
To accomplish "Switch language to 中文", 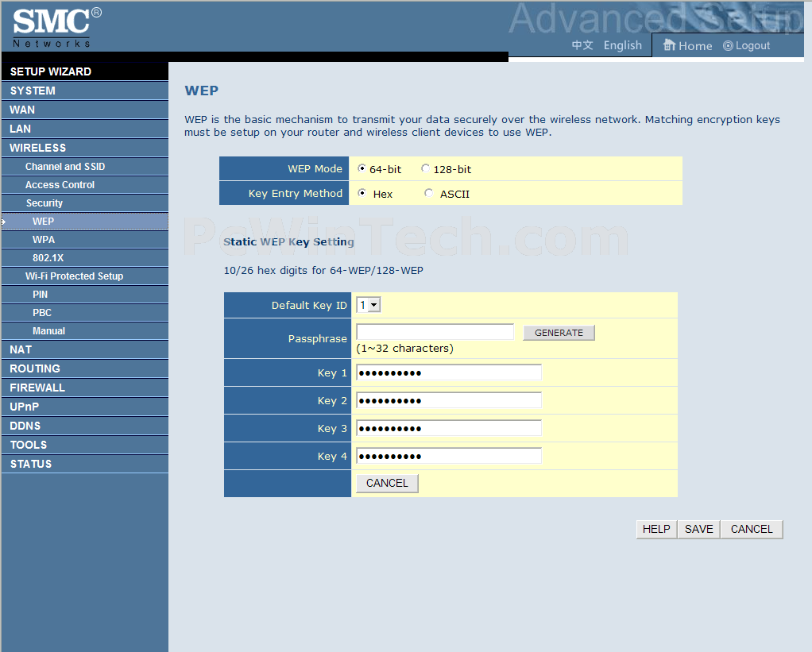I will [x=582, y=45].
